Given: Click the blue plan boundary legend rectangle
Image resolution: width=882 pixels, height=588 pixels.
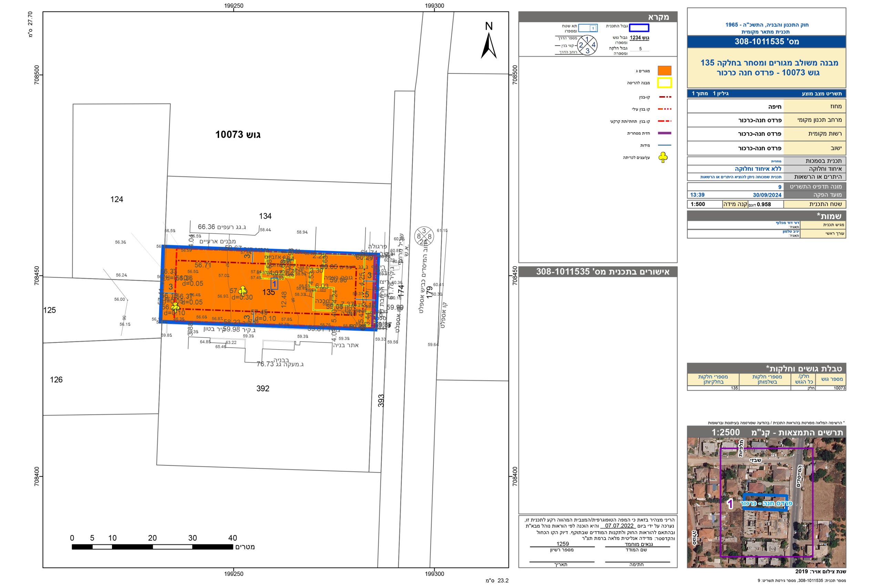Looking at the screenshot, I should (x=639, y=28).
